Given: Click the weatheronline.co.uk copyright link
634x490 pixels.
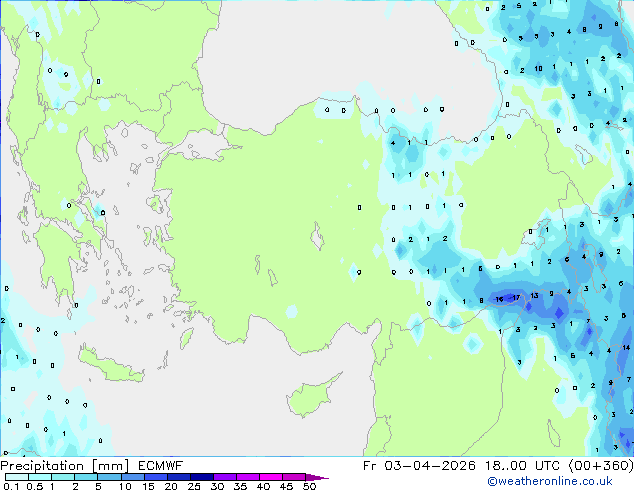Looking at the screenshot, I should tap(550, 481).
